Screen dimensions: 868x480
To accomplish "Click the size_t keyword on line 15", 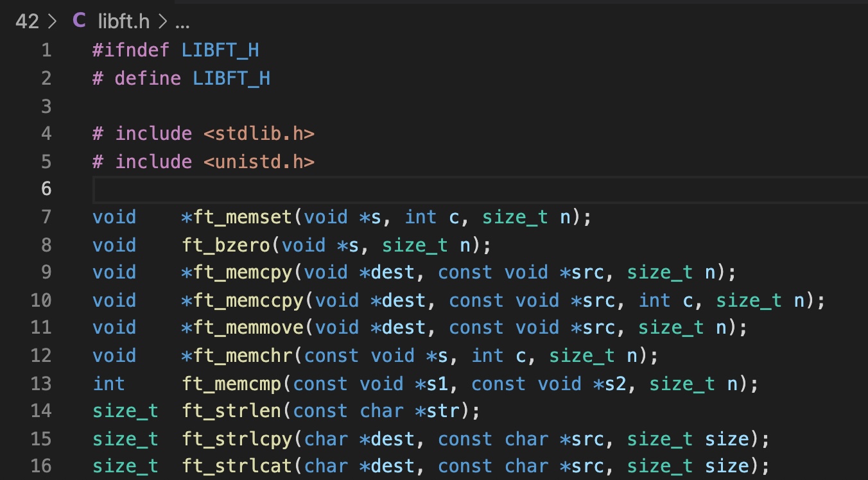I will pyautogui.click(x=125, y=438).
